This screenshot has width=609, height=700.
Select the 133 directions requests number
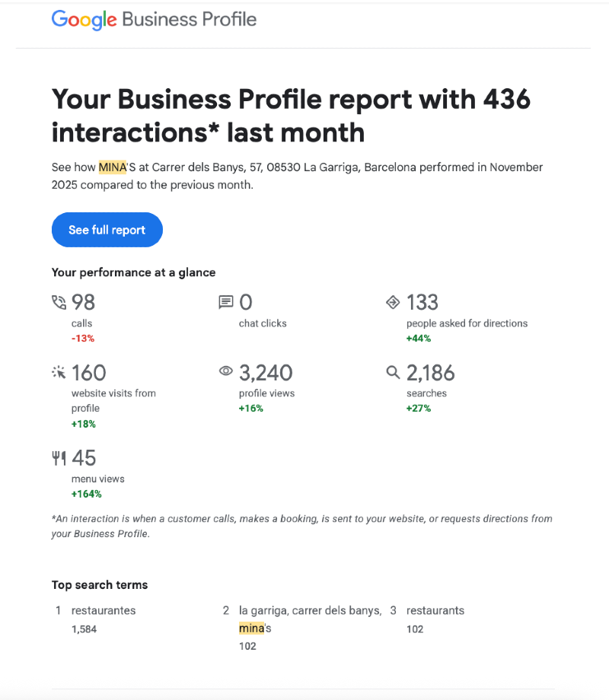pyautogui.click(x=422, y=303)
